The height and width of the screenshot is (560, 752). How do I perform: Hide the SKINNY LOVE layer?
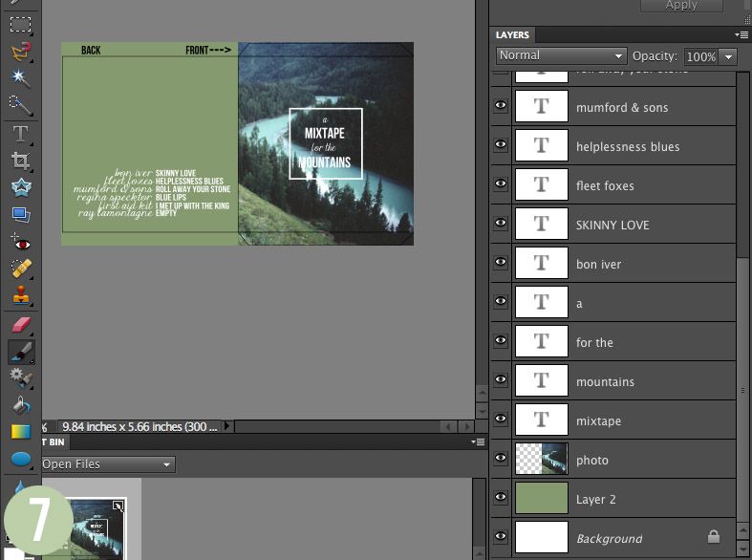pyautogui.click(x=501, y=223)
